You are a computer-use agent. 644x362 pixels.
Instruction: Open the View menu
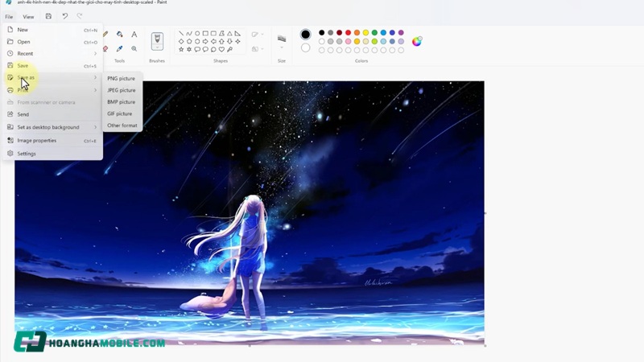point(28,17)
